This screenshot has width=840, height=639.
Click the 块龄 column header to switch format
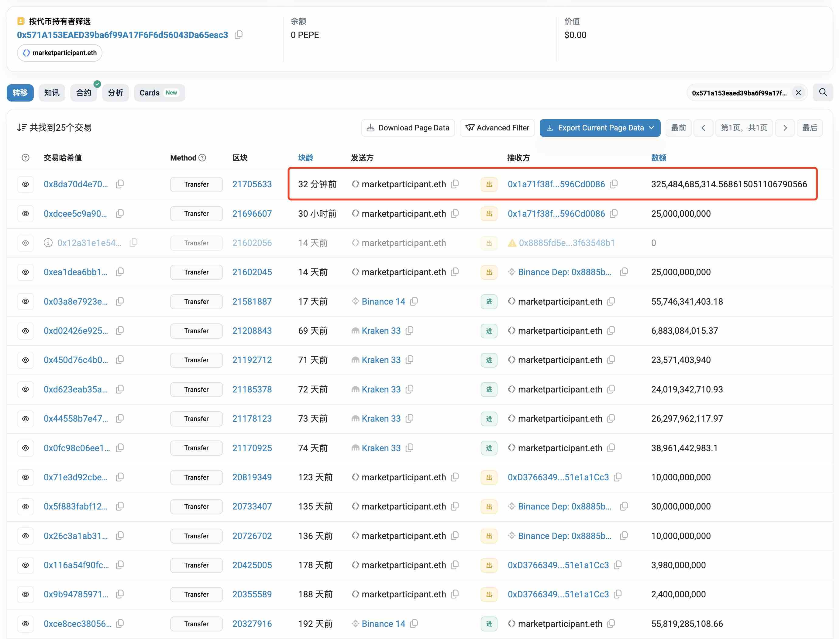[305, 158]
